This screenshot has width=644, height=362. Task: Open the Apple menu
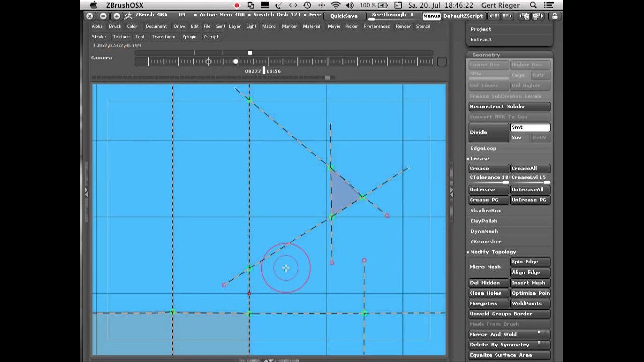point(93,5)
